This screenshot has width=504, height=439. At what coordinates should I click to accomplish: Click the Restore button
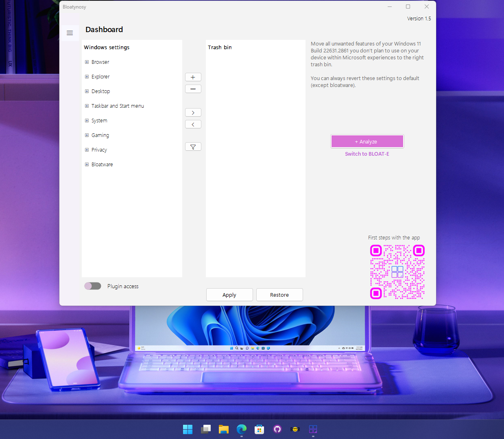pyautogui.click(x=279, y=295)
